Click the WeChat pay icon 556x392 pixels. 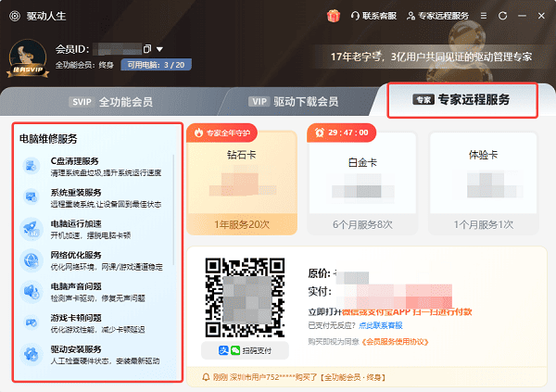pyautogui.click(x=235, y=350)
